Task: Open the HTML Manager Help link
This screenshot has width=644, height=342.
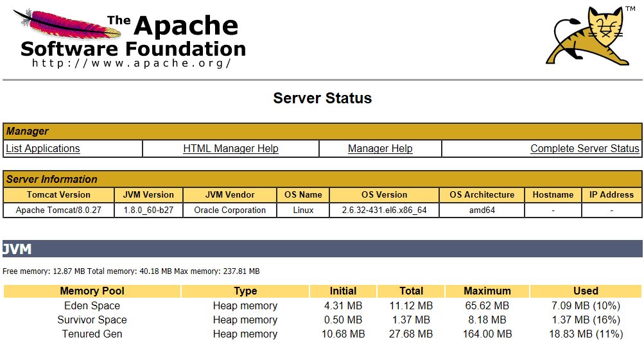Action: click(x=231, y=149)
